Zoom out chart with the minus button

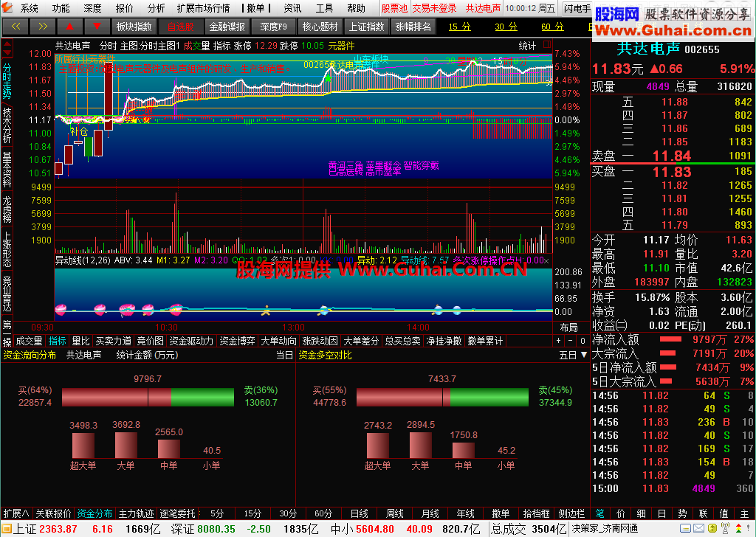(571, 341)
